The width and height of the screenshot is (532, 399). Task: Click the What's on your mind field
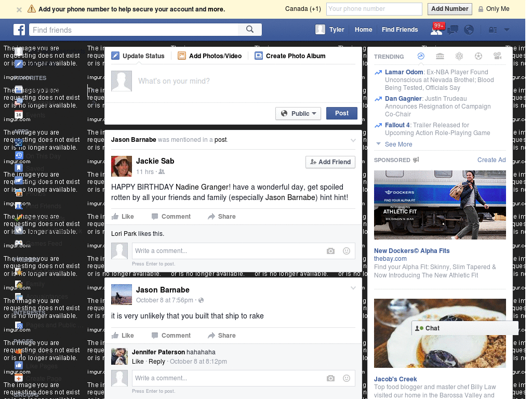point(246,81)
